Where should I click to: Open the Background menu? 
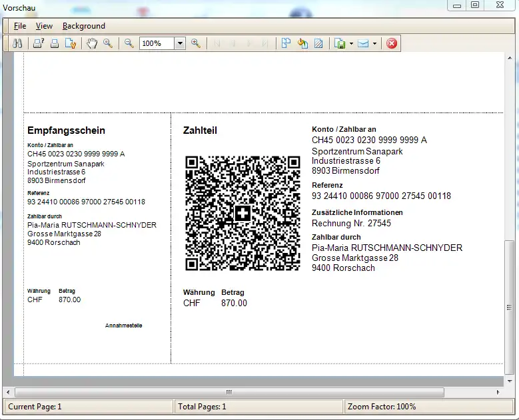pyautogui.click(x=84, y=26)
